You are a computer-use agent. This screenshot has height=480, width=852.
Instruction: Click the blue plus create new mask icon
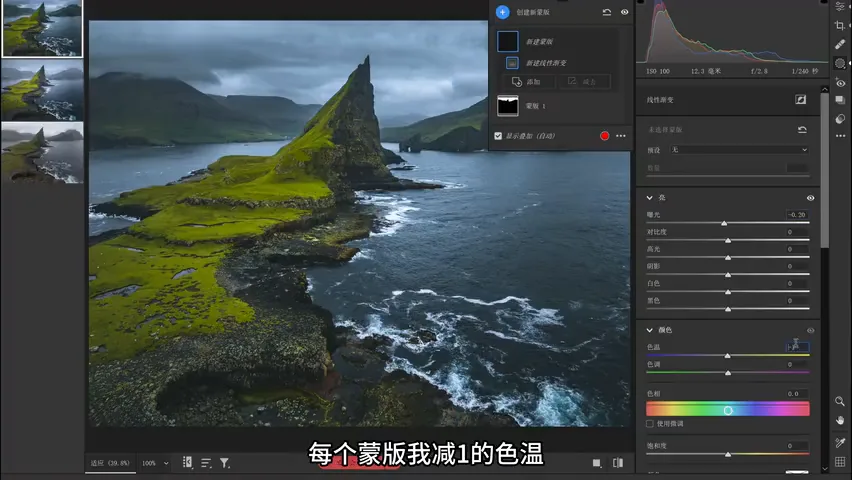[503, 12]
